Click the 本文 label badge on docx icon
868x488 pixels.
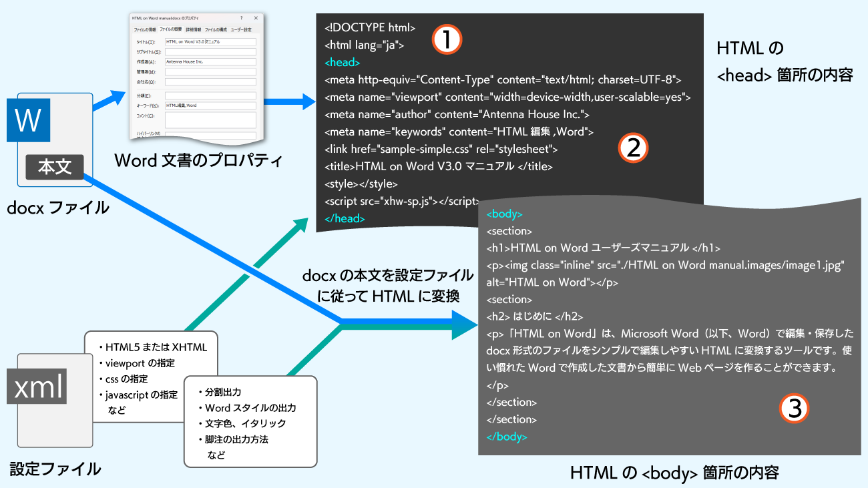pos(55,167)
